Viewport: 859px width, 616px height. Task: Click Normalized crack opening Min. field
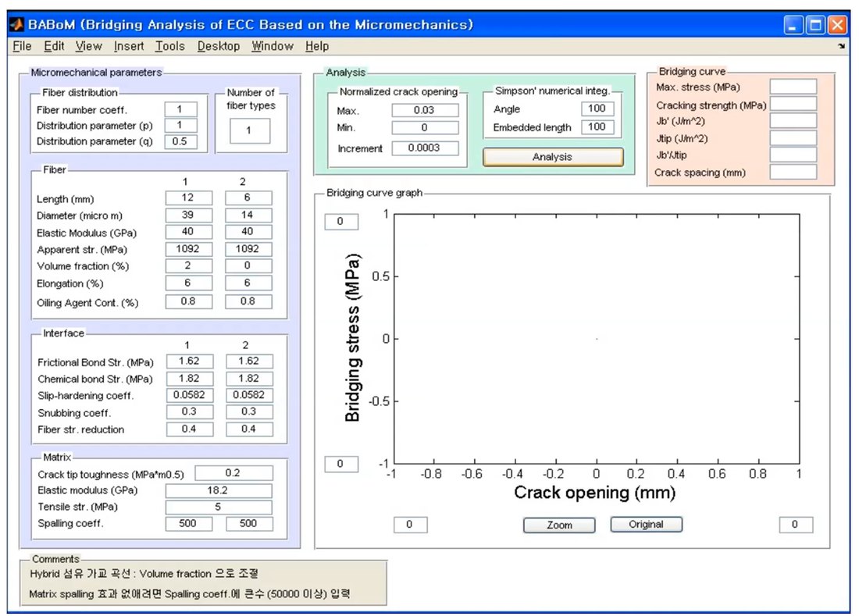(425, 127)
